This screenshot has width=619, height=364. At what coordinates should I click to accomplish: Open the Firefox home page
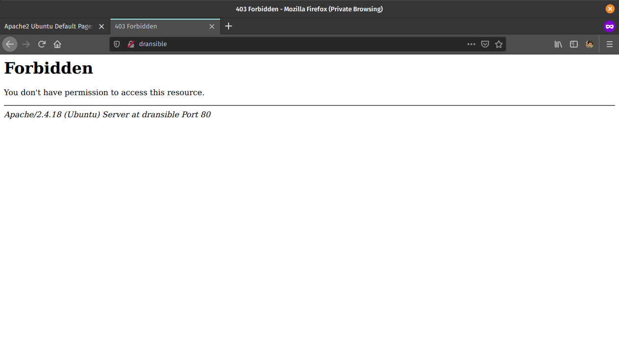pyautogui.click(x=57, y=44)
